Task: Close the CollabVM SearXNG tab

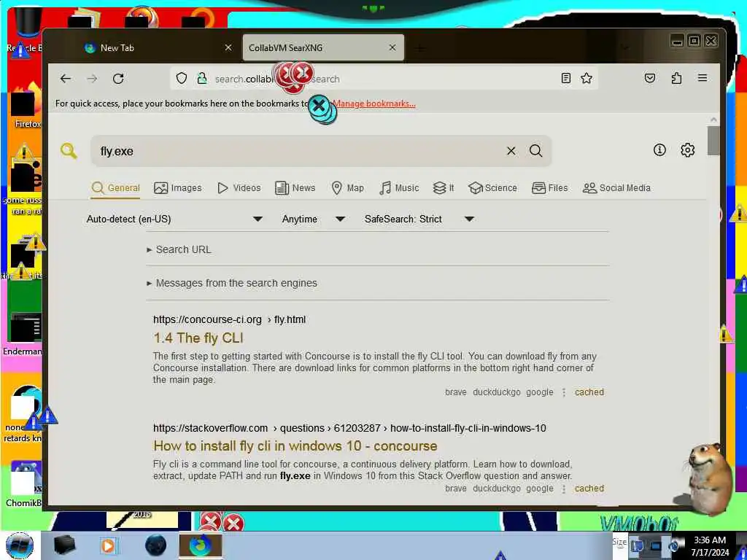Action: tap(392, 47)
